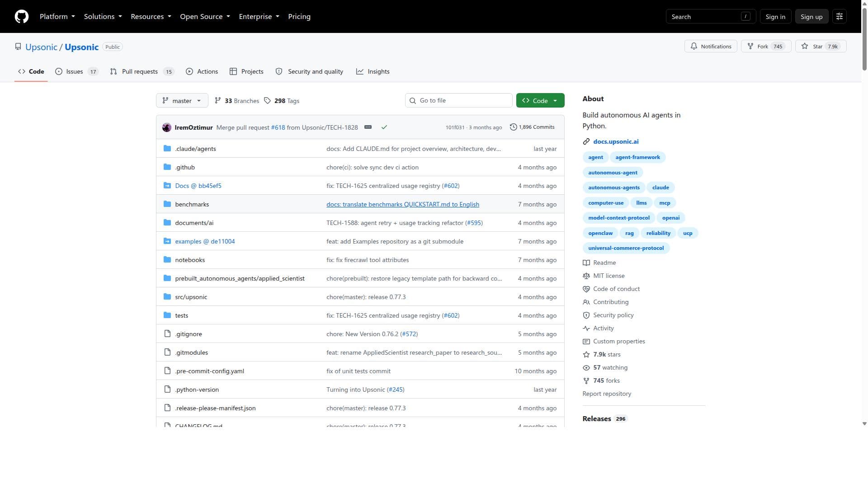Select the agent-framework topic tag
The width and height of the screenshot is (868, 488).
click(637, 157)
